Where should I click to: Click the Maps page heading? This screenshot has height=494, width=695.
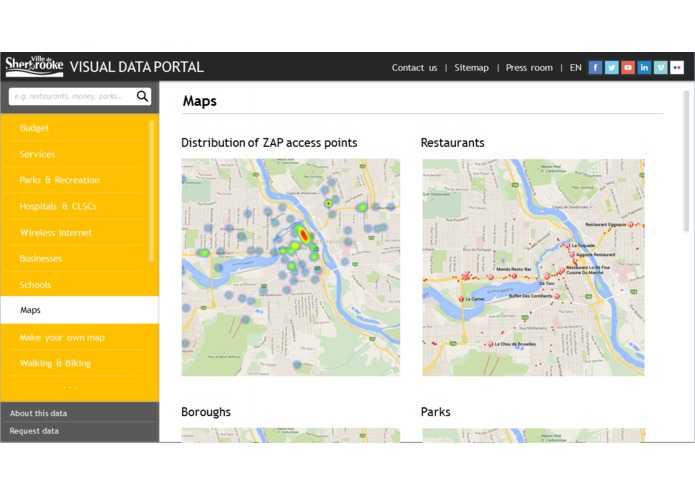point(199,101)
